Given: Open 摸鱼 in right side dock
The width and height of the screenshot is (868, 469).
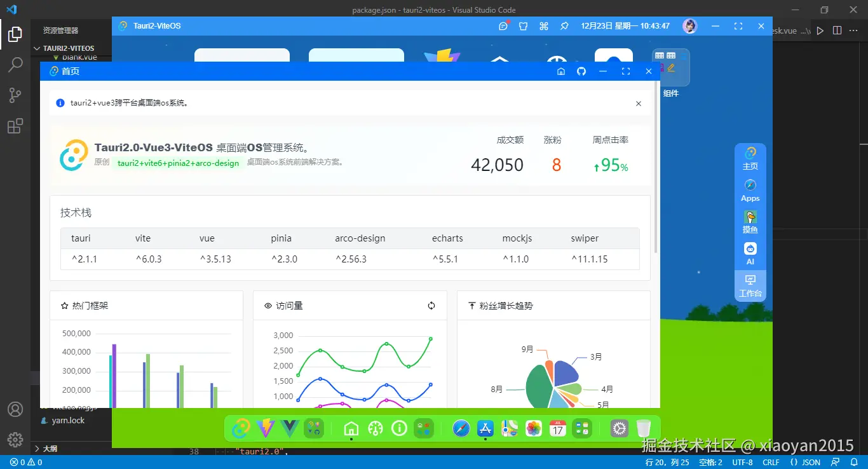Looking at the screenshot, I should point(750,222).
